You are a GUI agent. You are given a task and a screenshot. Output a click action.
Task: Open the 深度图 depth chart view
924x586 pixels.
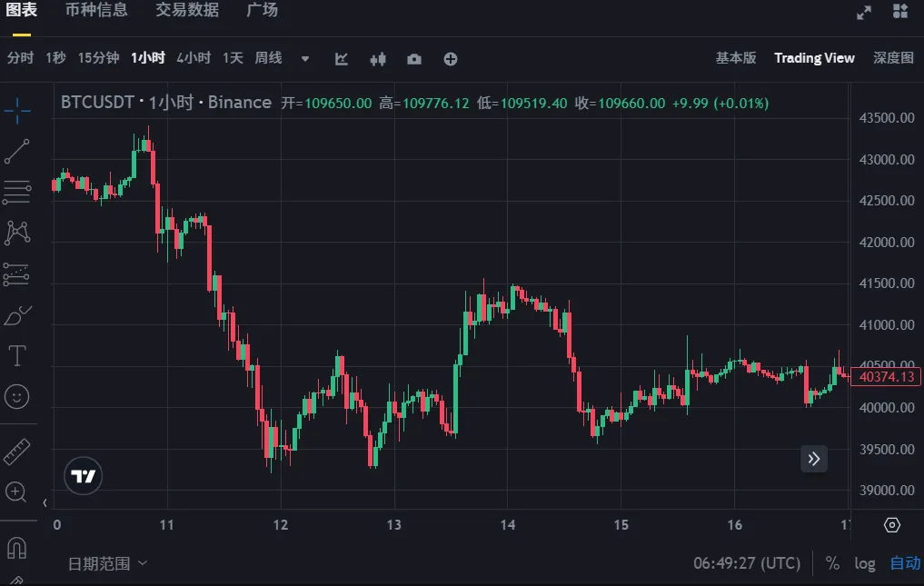[x=892, y=57]
